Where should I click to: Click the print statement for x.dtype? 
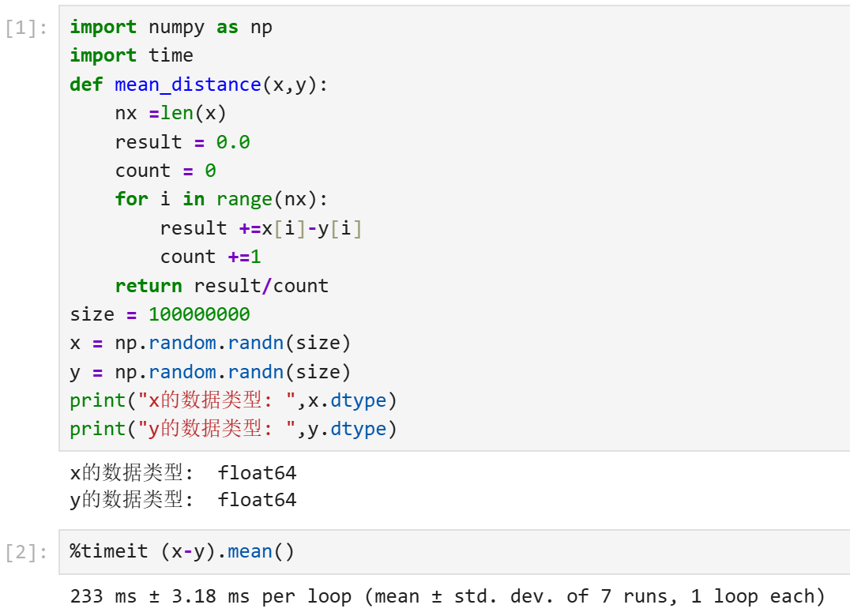click(234, 400)
